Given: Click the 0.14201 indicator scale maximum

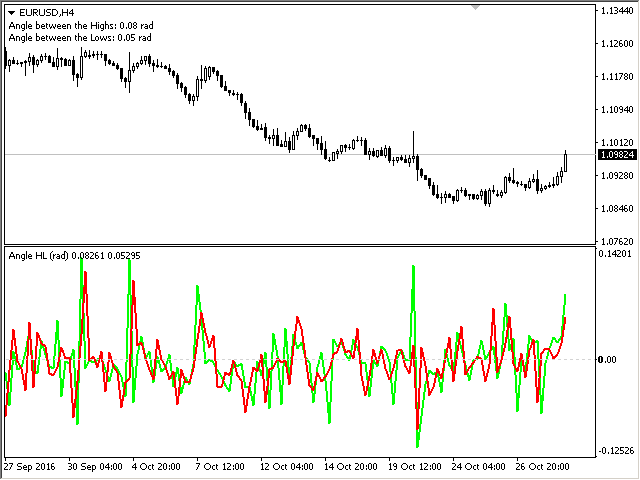Looking at the screenshot, I should (x=614, y=255).
